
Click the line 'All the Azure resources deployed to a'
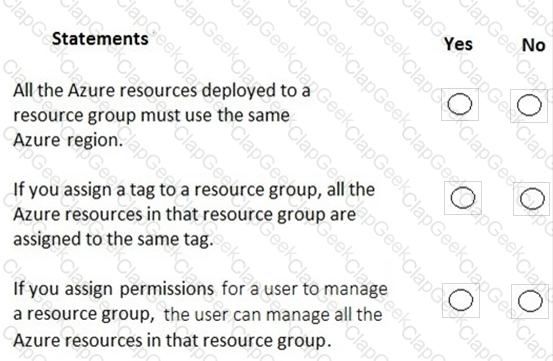point(162,91)
